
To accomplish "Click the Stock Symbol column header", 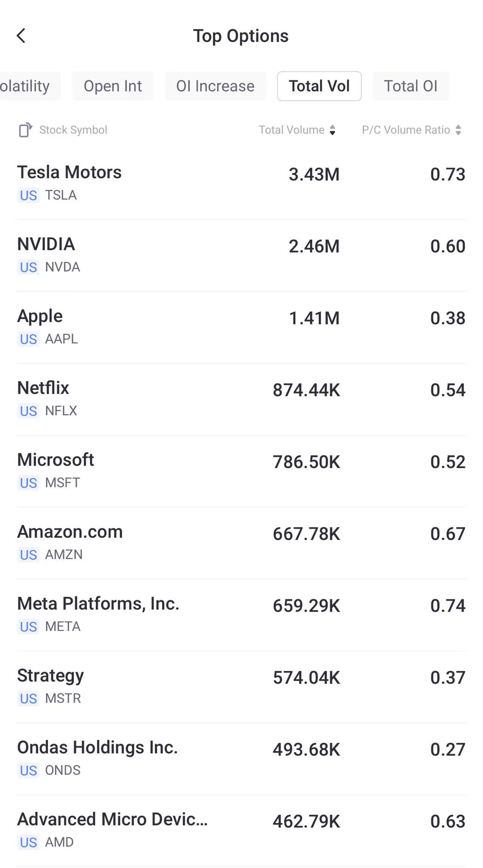I will [x=73, y=130].
